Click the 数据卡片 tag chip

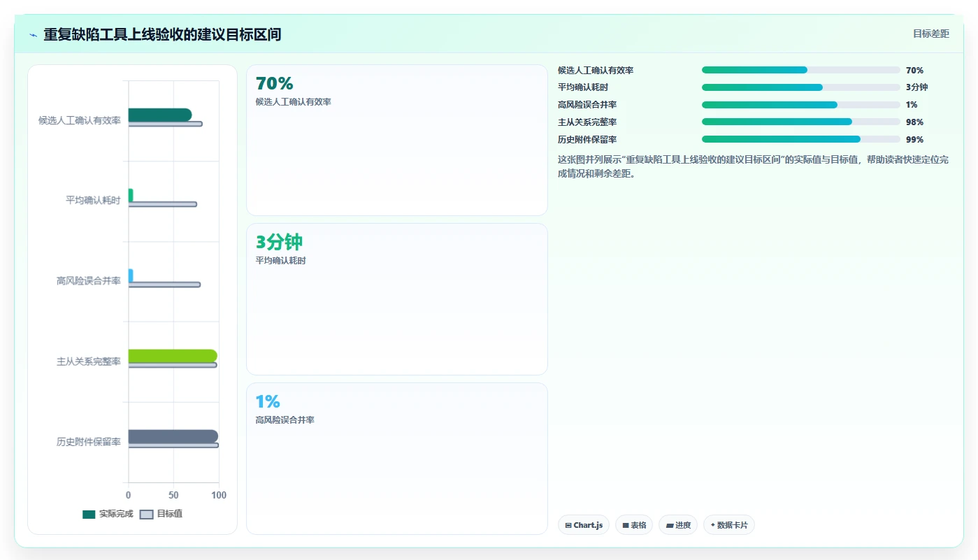pos(728,525)
